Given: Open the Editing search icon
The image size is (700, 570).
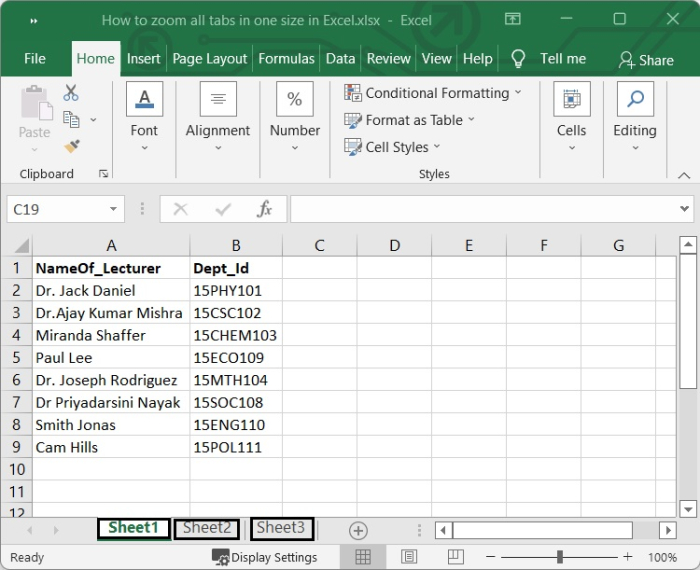Looking at the screenshot, I should pos(635,100).
